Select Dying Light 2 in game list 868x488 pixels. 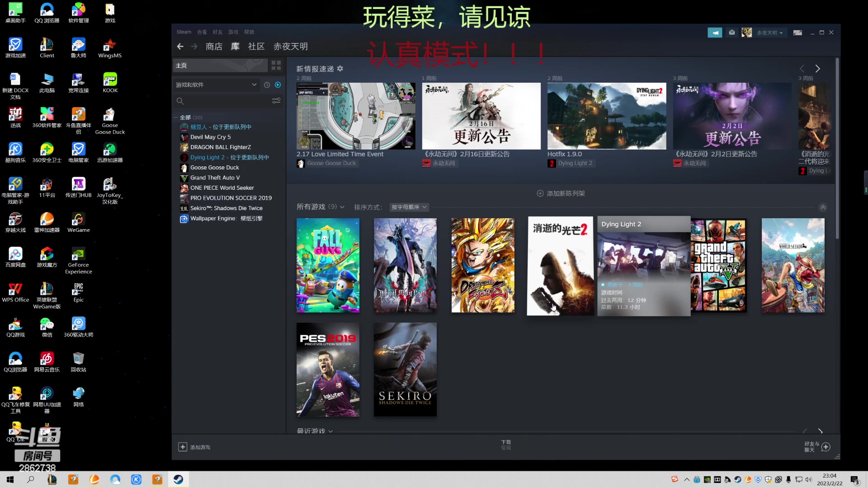coord(229,157)
